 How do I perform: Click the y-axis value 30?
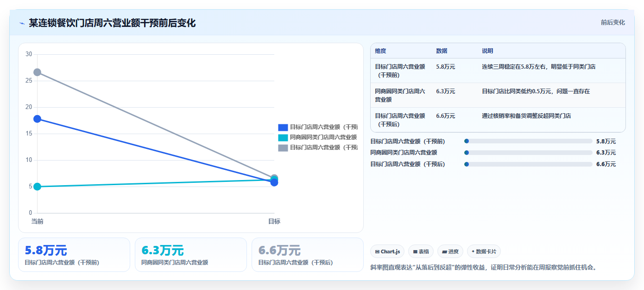point(29,54)
